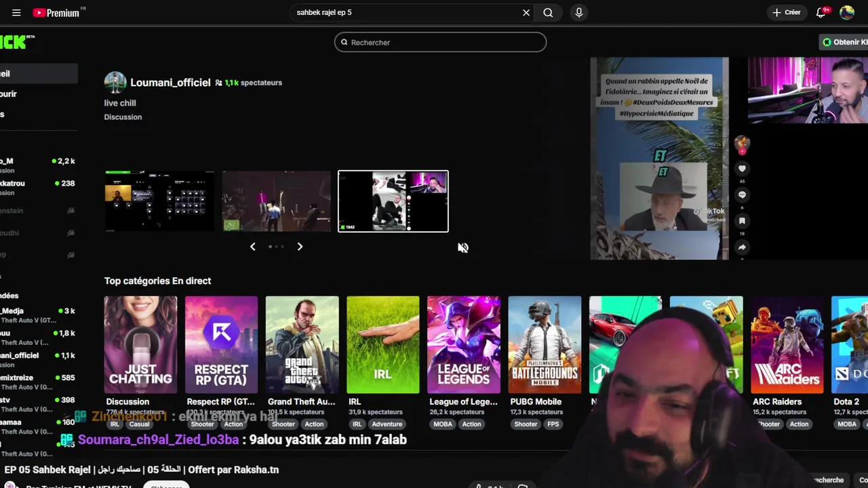Click the Casual tag under Discussion

tap(139, 424)
